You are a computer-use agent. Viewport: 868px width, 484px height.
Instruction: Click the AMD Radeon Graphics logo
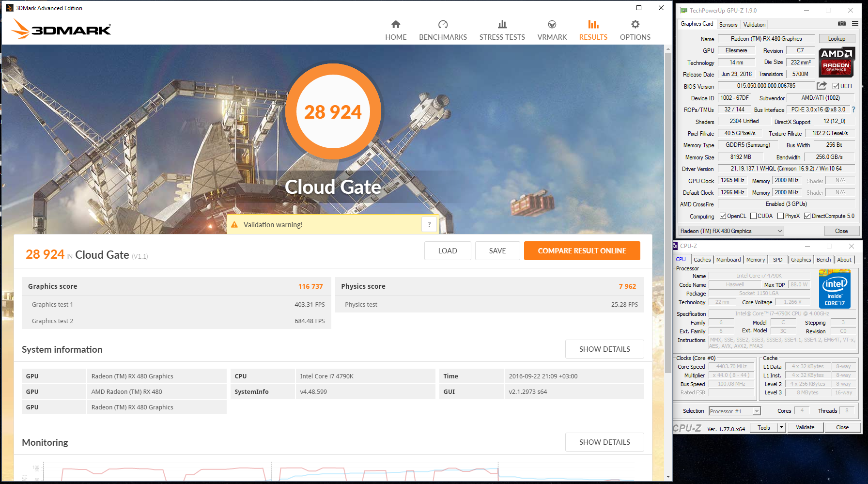click(x=837, y=62)
